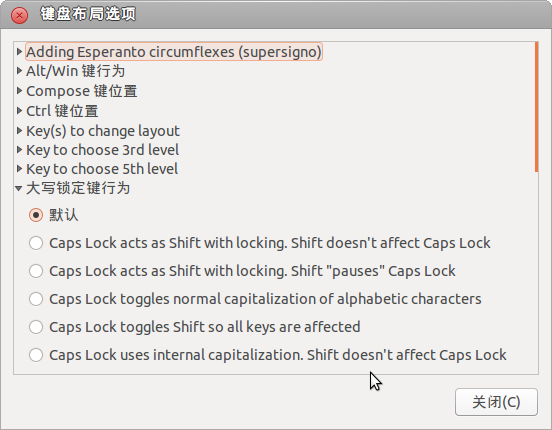This screenshot has height=430, width=552.
Task: Close the 键盘布局选项 window with red button
Action: (x=19, y=15)
